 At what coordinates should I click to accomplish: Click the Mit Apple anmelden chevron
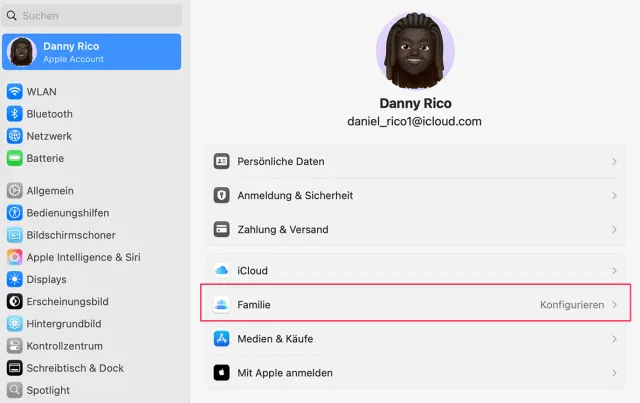(x=614, y=373)
